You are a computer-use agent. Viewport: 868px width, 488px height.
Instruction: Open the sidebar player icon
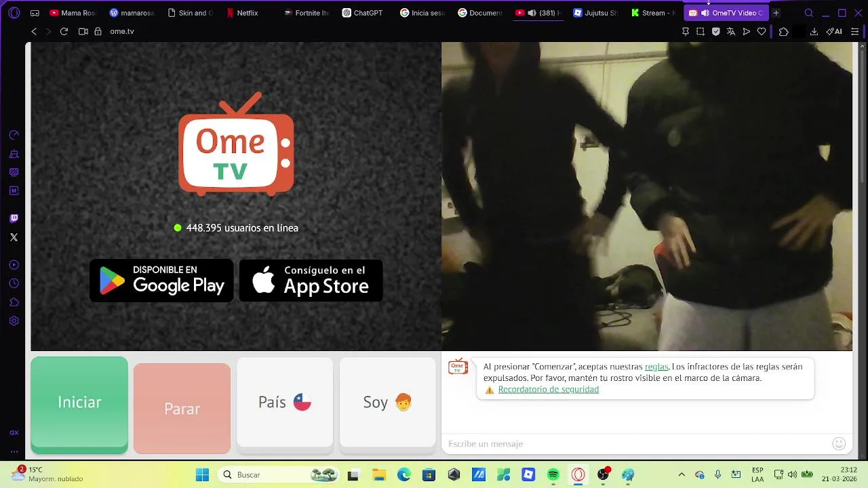coord(14,264)
